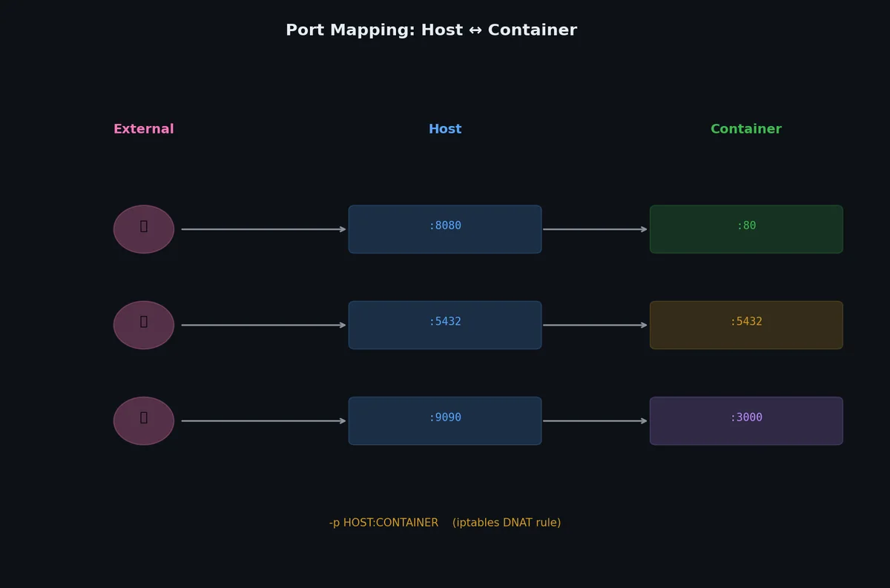Click the external client circle pointing to :9090
Viewport: 890px width, 588px height.
point(144,420)
